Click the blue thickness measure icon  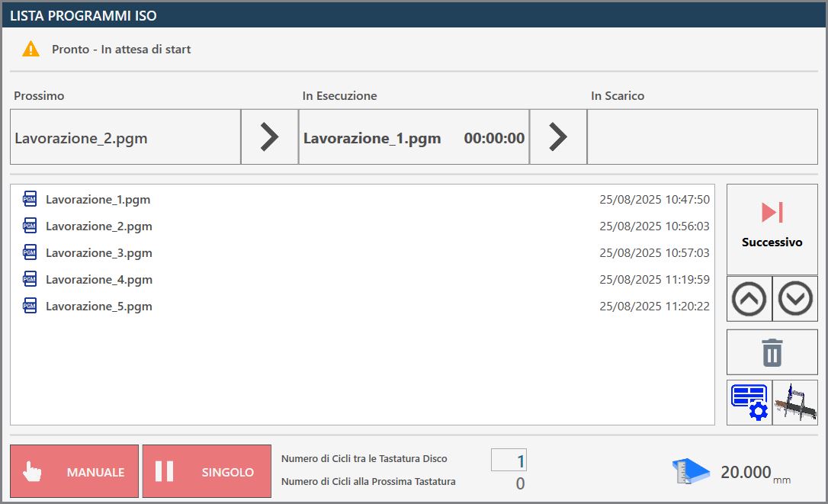point(690,470)
